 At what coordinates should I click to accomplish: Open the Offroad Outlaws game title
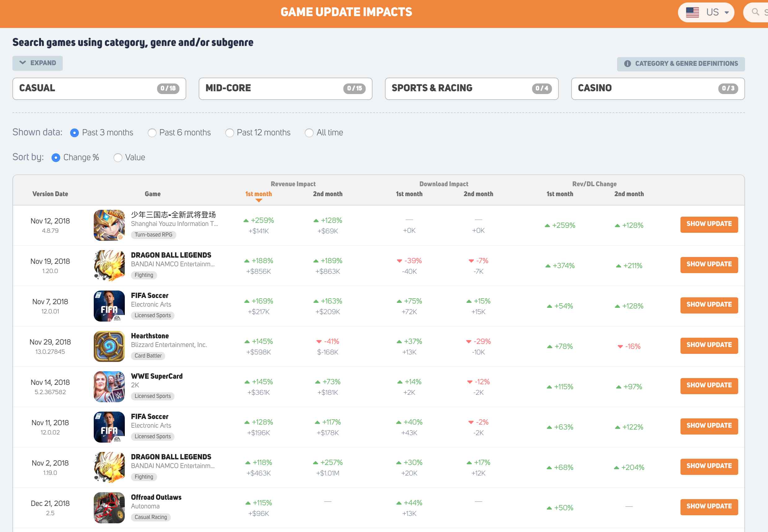(x=156, y=497)
